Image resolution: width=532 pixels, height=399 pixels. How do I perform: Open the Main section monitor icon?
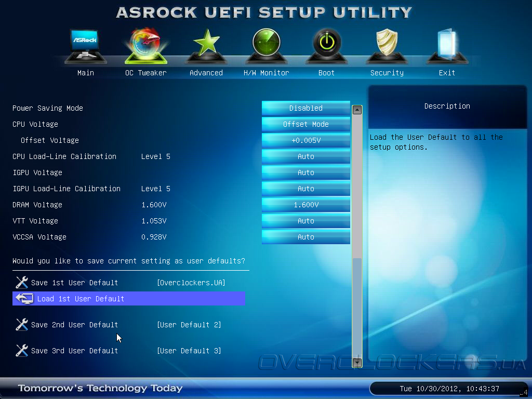pyautogui.click(x=86, y=46)
